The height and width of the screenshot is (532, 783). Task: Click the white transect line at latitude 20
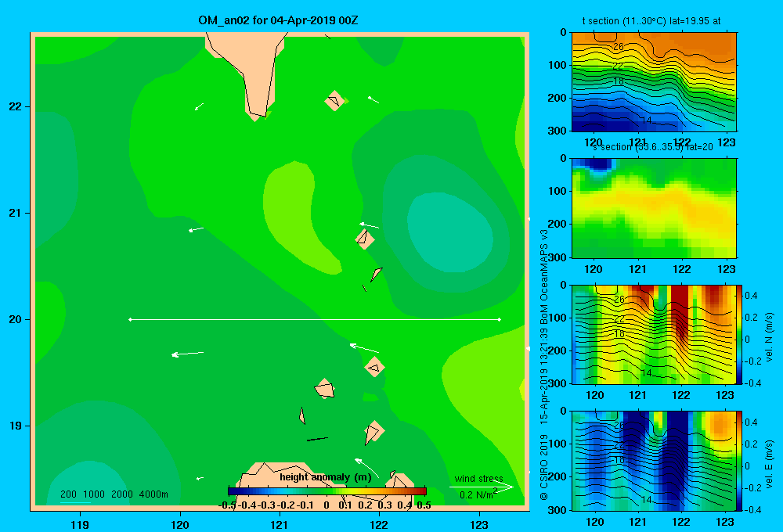tap(315, 319)
